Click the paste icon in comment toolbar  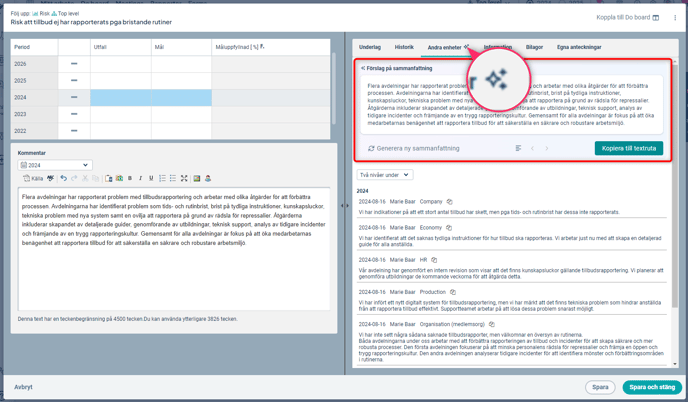click(109, 179)
